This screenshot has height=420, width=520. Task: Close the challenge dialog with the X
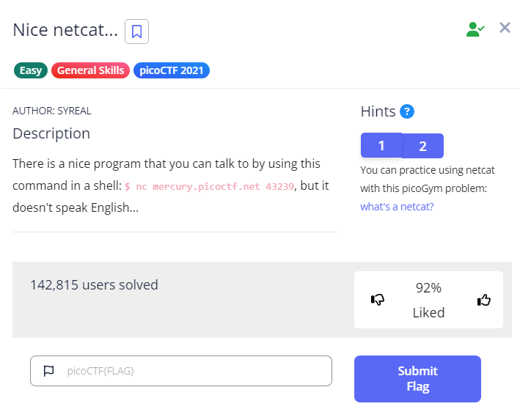click(x=505, y=28)
